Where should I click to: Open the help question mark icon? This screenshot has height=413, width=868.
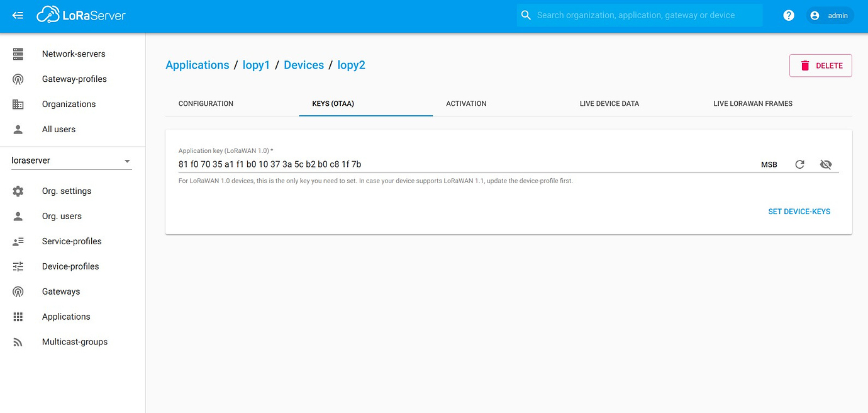(788, 14)
